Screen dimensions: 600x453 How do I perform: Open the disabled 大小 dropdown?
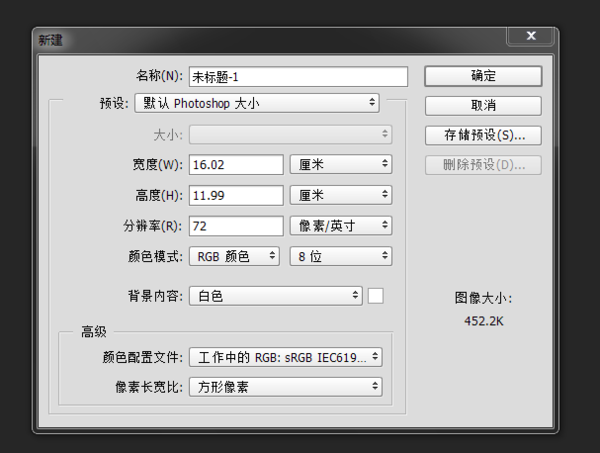(x=290, y=134)
